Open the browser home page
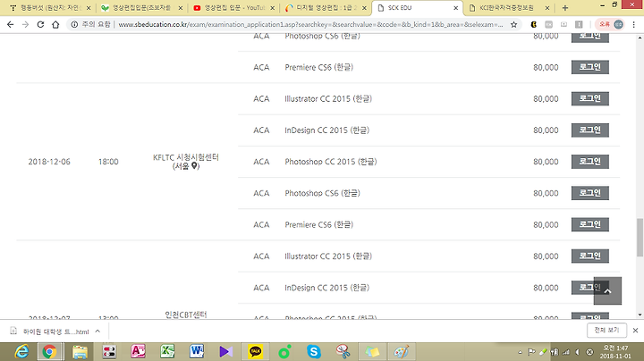Image resolution: width=644 pixels, height=361 pixels. click(55, 25)
